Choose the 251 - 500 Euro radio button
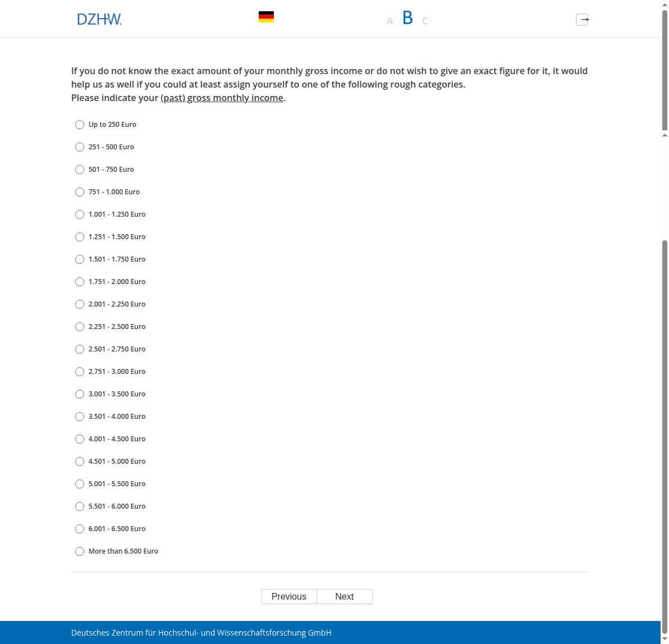Image resolution: width=669 pixels, height=644 pixels. (80, 147)
